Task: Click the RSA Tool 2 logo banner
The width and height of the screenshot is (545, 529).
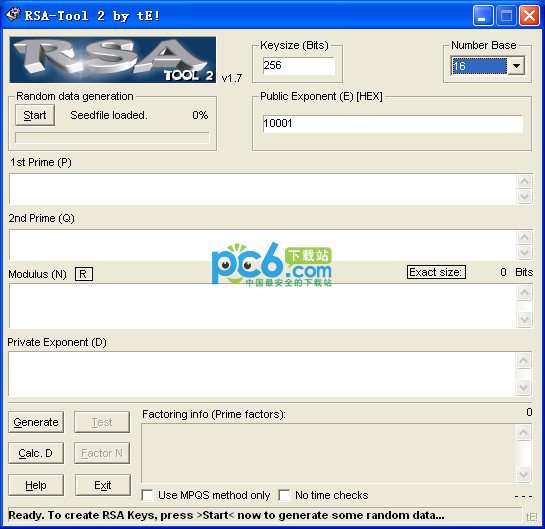Action: [x=113, y=60]
